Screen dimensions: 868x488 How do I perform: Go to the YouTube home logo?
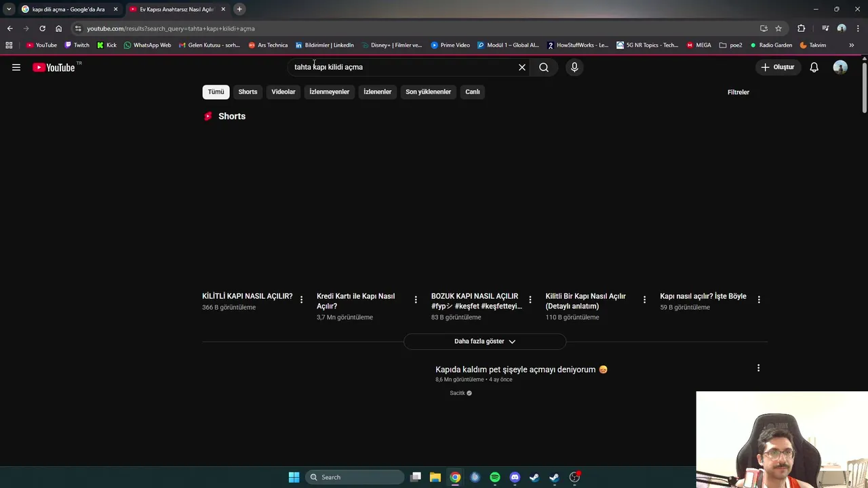[54, 67]
